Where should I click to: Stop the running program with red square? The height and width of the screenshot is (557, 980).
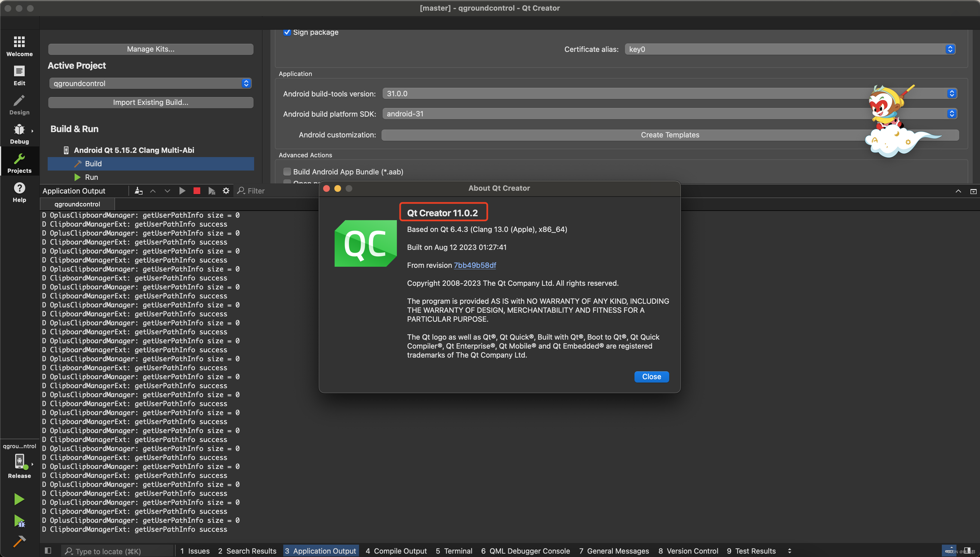pyautogui.click(x=197, y=190)
